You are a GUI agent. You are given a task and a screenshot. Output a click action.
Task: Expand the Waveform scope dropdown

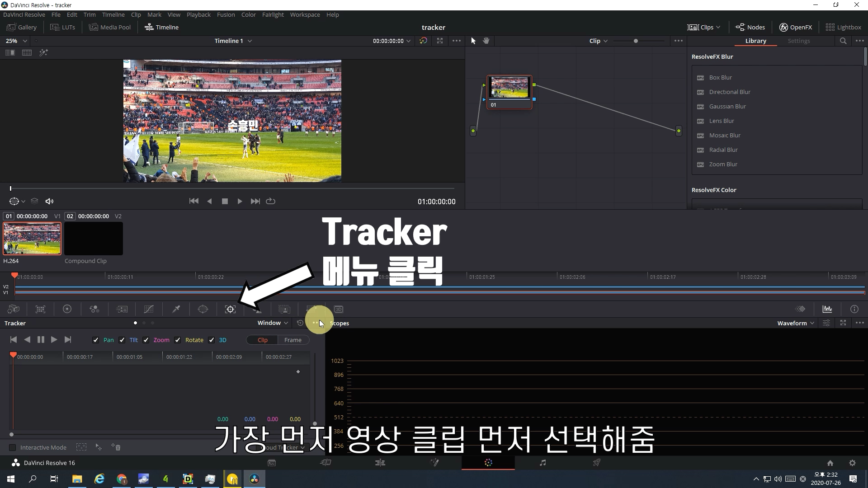coord(795,323)
